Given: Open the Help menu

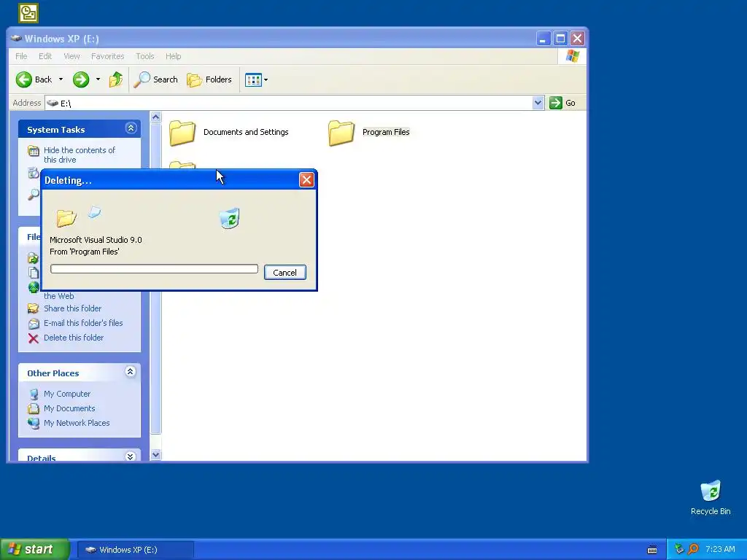Looking at the screenshot, I should click(174, 56).
